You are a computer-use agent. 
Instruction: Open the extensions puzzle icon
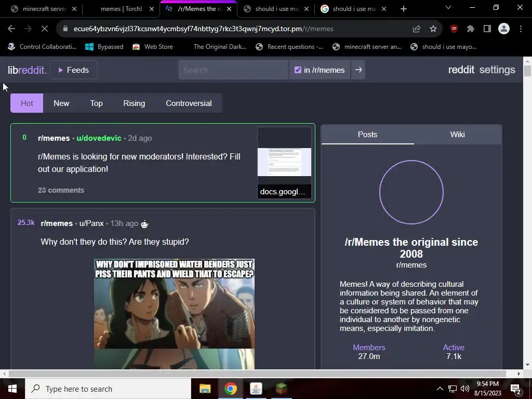[x=471, y=29]
